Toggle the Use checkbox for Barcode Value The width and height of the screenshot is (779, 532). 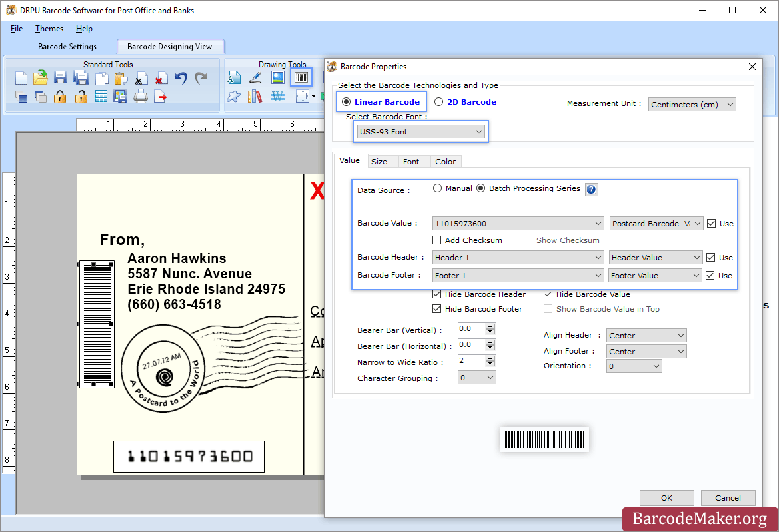[712, 224]
